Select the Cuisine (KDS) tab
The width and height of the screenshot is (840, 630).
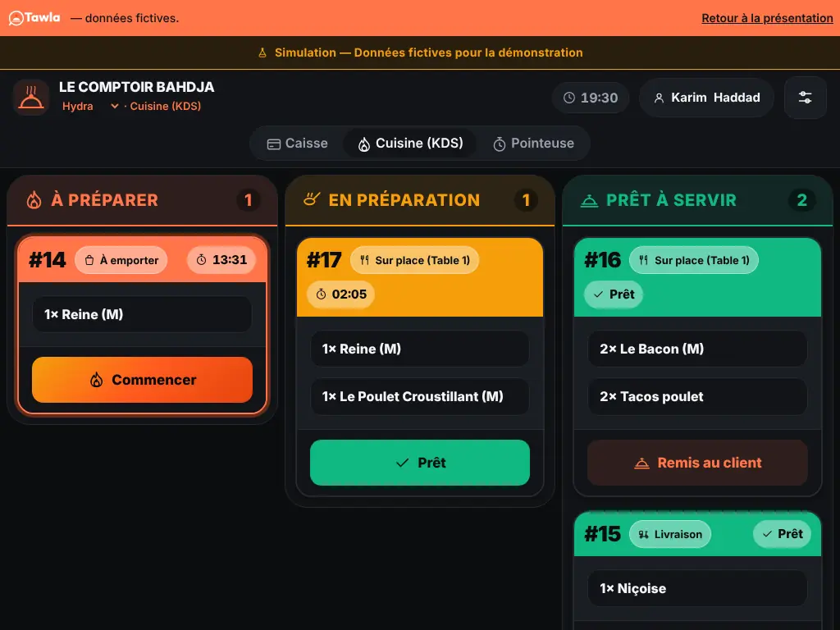point(410,144)
